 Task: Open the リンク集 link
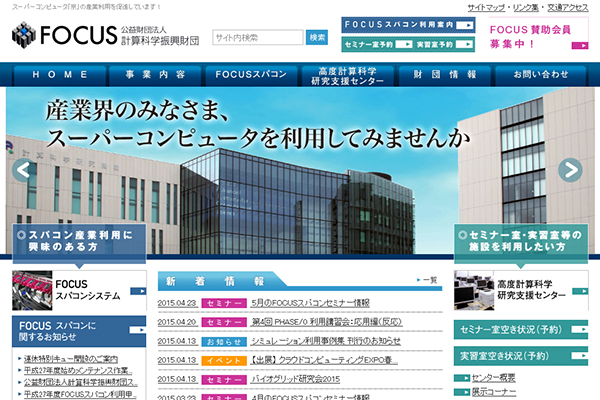pos(526,8)
